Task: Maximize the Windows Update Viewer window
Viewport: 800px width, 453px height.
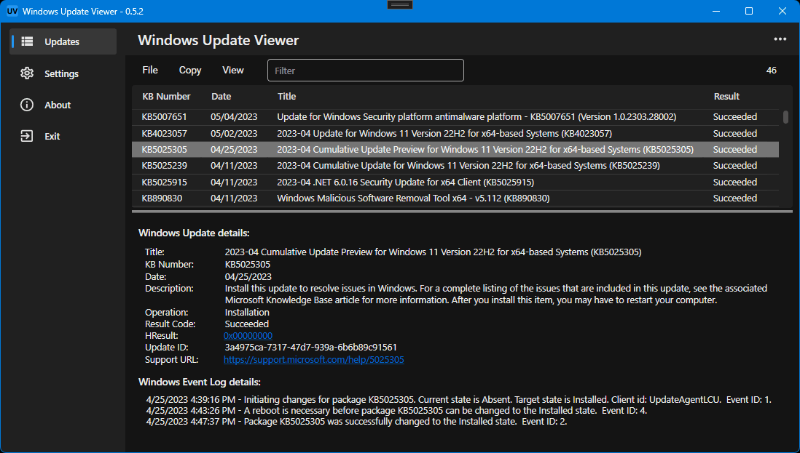Action: click(x=748, y=11)
